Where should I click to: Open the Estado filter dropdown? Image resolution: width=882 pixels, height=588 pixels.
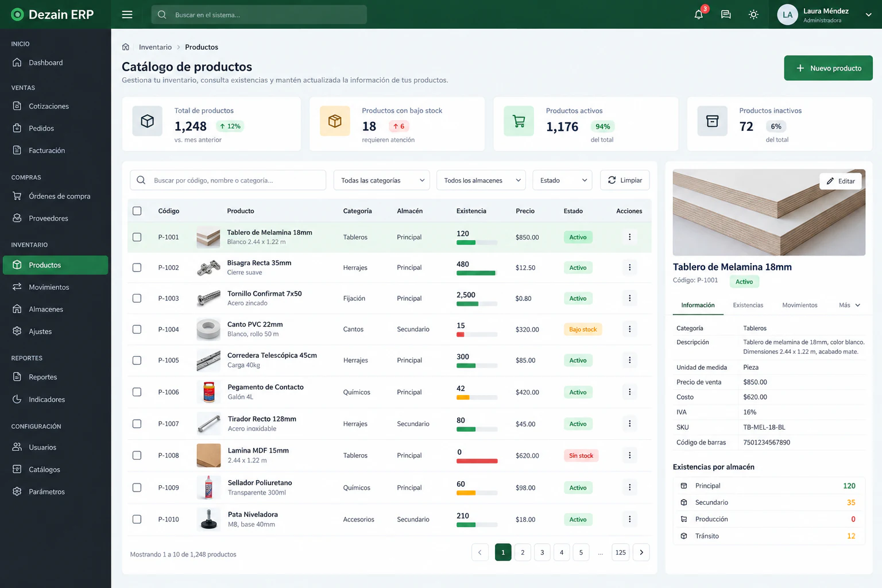pyautogui.click(x=562, y=180)
